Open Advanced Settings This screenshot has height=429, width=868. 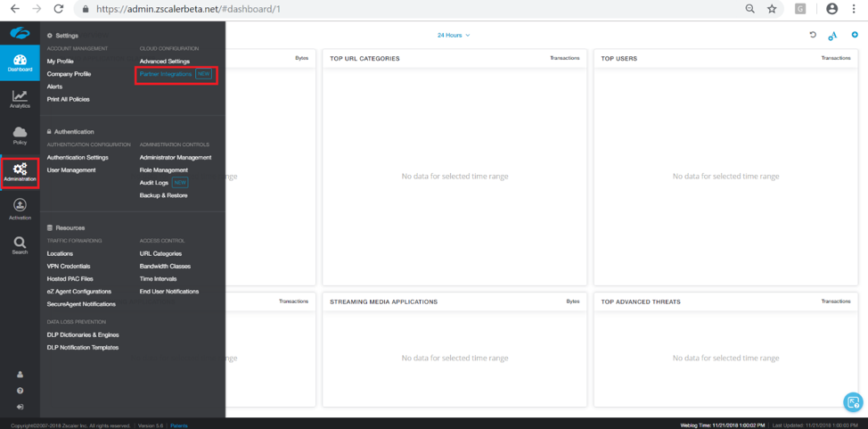[x=164, y=61]
